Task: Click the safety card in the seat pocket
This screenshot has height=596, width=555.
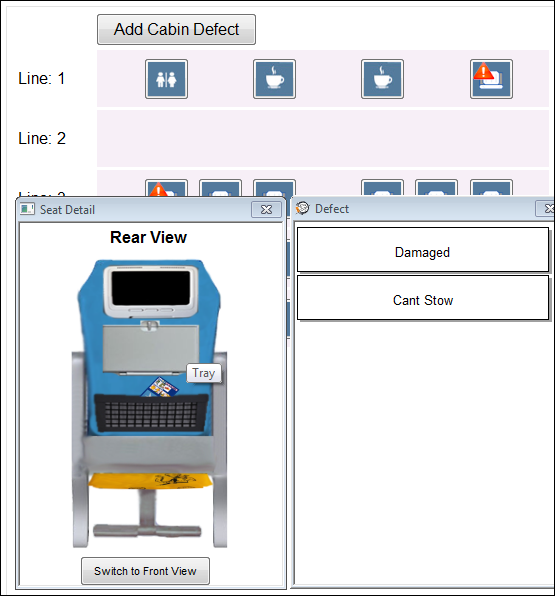Action: pyautogui.click(x=160, y=387)
